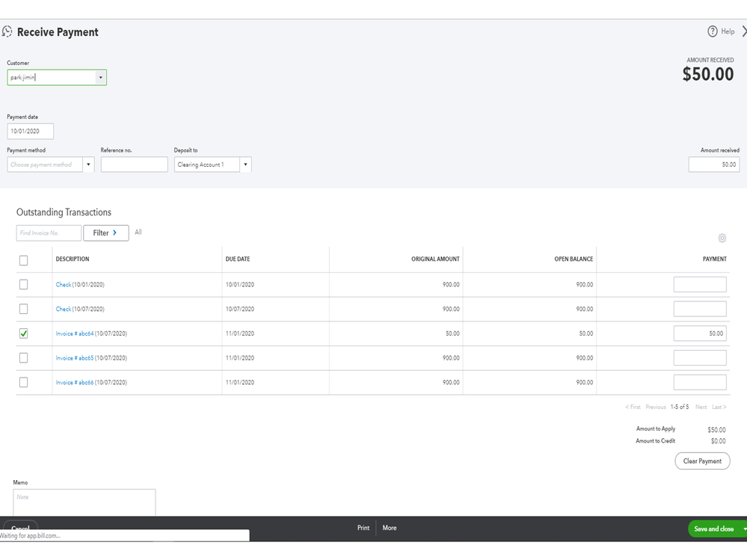747x560 pixels.
Task: Click the DESCRIPTION column header
Action: pos(73,259)
